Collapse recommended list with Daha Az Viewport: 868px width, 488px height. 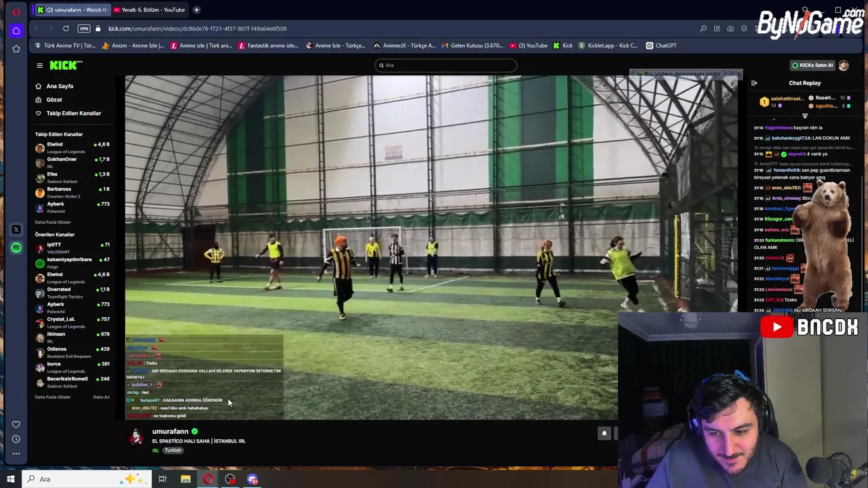(x=101, y=397)
